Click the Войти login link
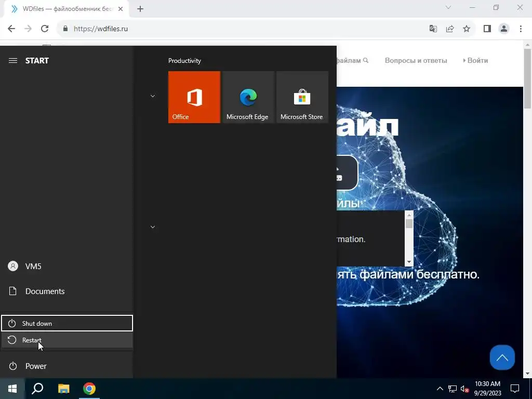The width and height of the screenshot is (532, 399). [475, 60]
